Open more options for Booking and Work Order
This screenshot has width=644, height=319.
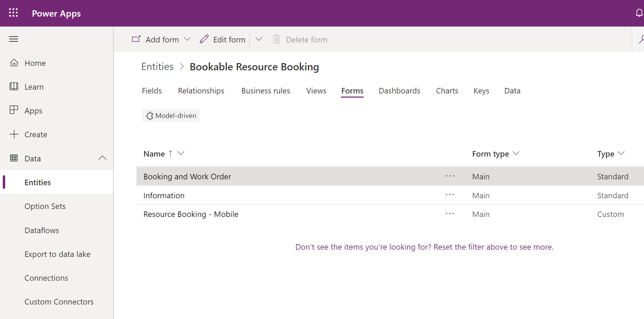tap(450, 176)
